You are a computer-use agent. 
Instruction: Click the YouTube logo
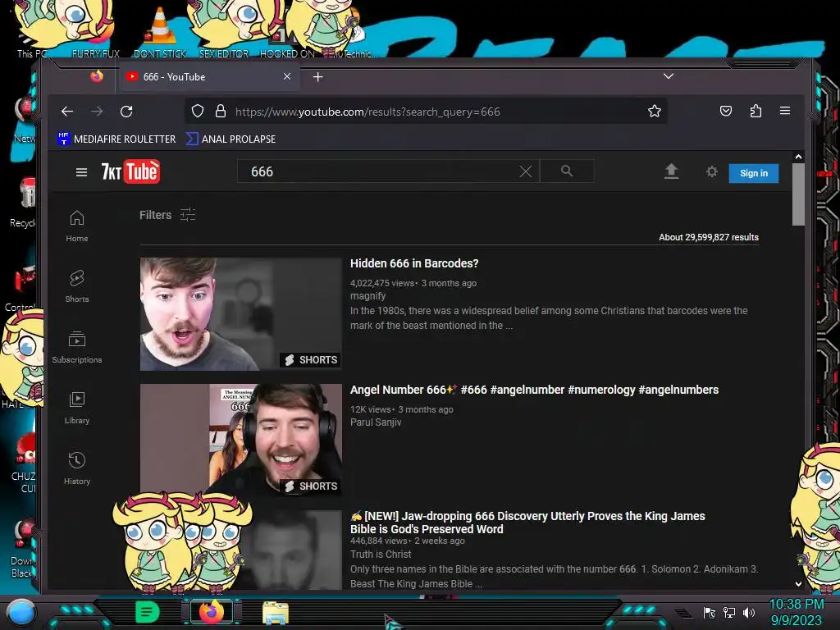click(x=130, y=171)
